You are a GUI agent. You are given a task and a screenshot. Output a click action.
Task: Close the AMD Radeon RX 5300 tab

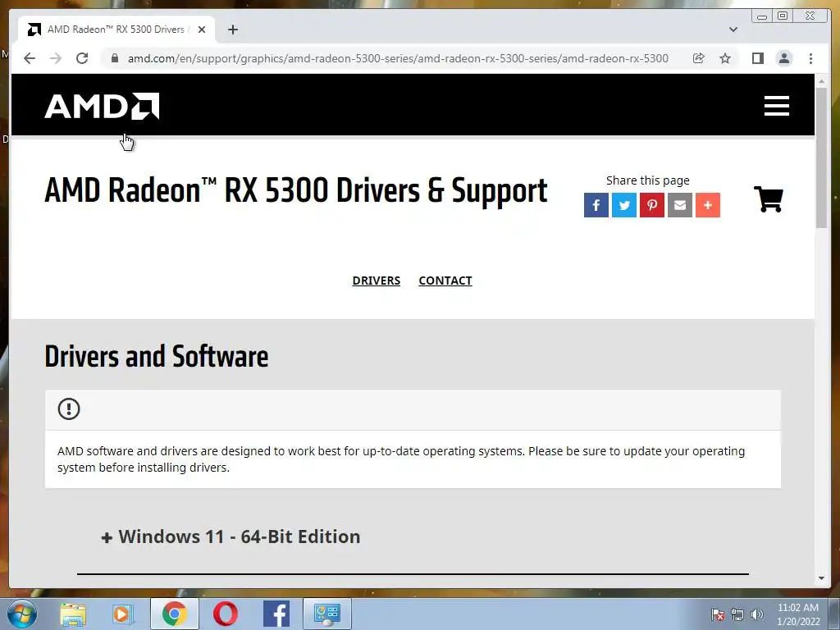click(202, 30)
